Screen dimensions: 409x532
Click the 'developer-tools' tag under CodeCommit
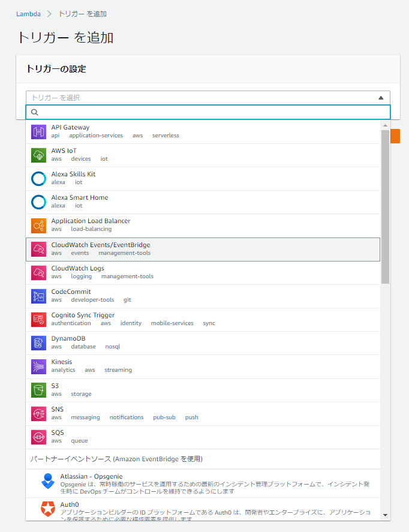tap(92, 300)
